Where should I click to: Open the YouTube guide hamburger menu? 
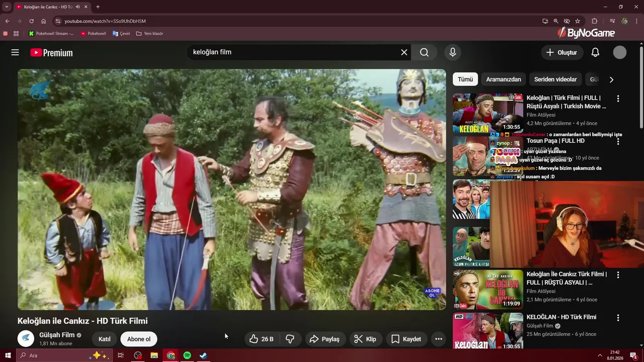[x=15, y=52]
